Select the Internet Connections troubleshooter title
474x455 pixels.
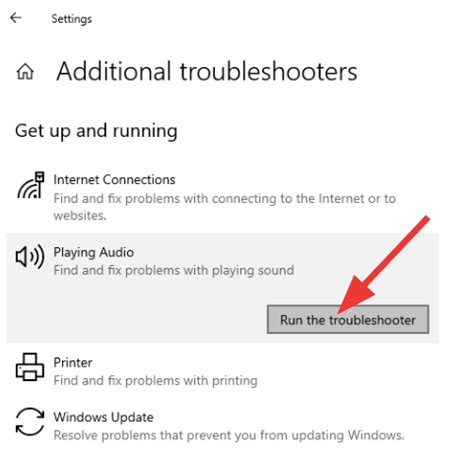coord(114,180)
